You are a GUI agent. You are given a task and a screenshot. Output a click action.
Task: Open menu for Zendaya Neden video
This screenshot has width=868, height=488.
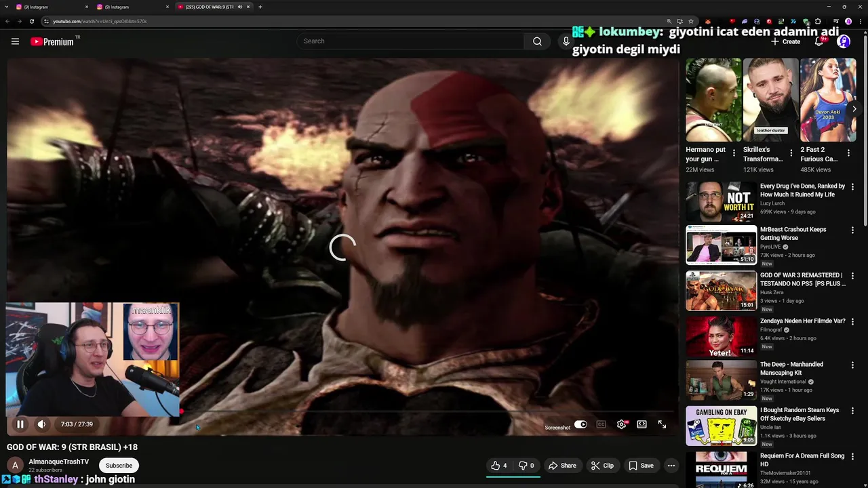point(852,321)
